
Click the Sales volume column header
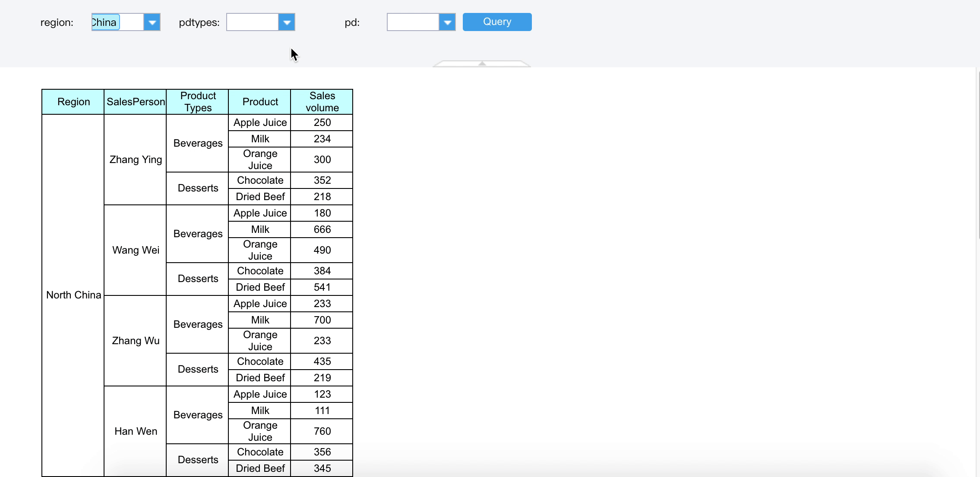click(322, 102)
